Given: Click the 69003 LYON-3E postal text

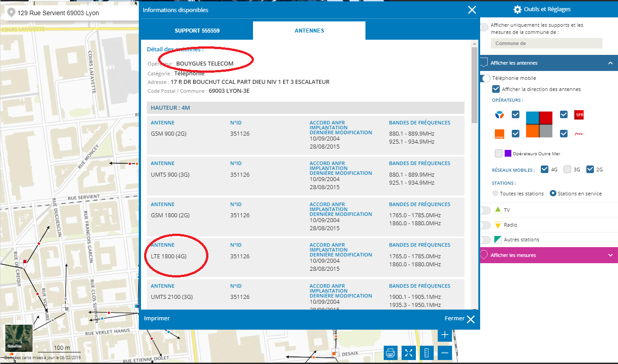Looking at the screenshot, I should (x=230, y=91).
